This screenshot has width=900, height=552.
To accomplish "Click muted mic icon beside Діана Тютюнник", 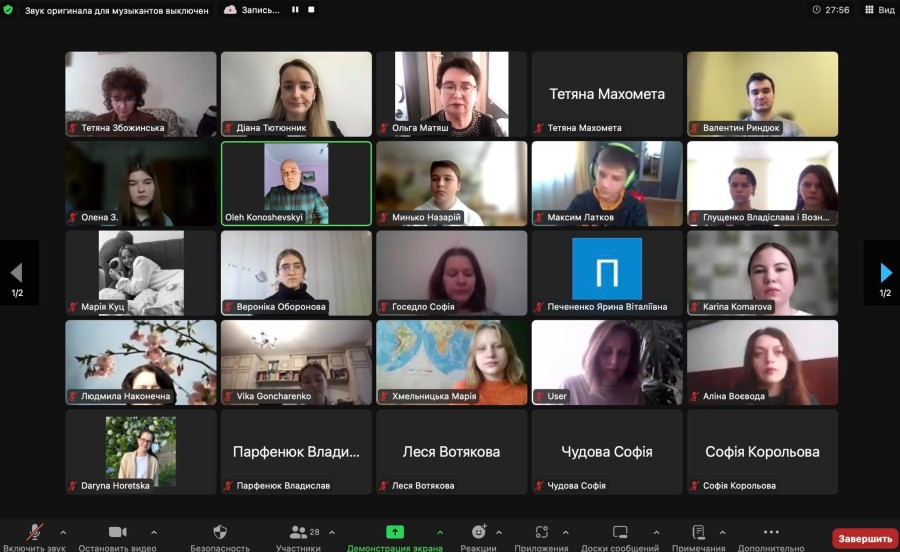I will point(228,128).
